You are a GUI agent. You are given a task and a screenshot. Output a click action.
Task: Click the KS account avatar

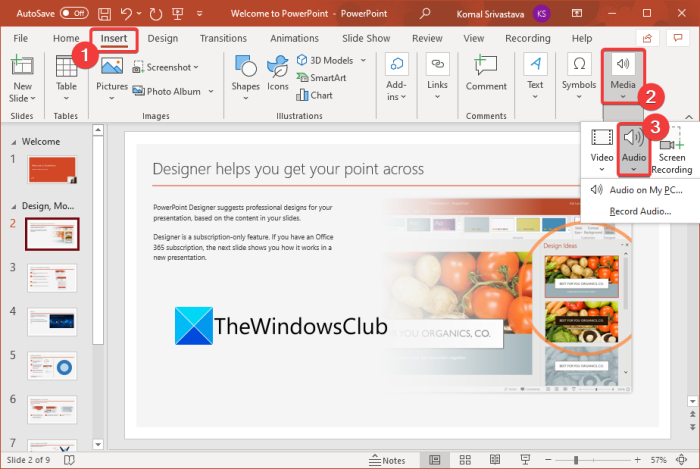[x=542, y=13]
